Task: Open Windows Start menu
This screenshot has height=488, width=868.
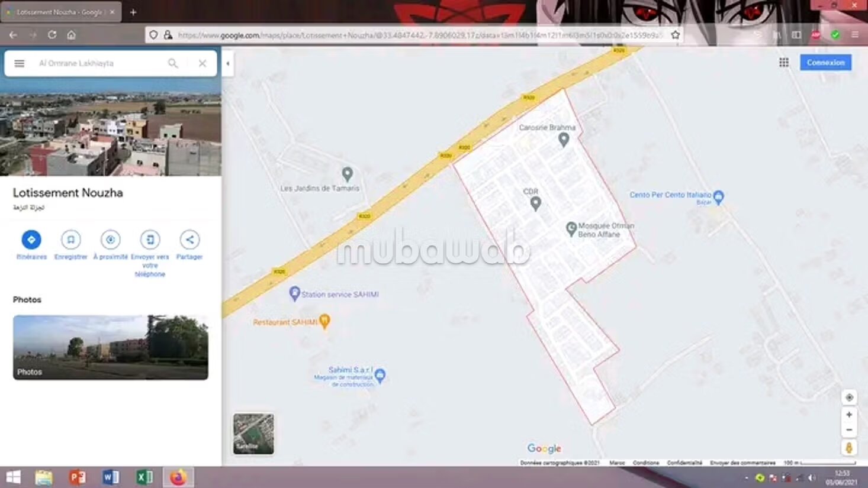Action: click(x=13, y=477)
